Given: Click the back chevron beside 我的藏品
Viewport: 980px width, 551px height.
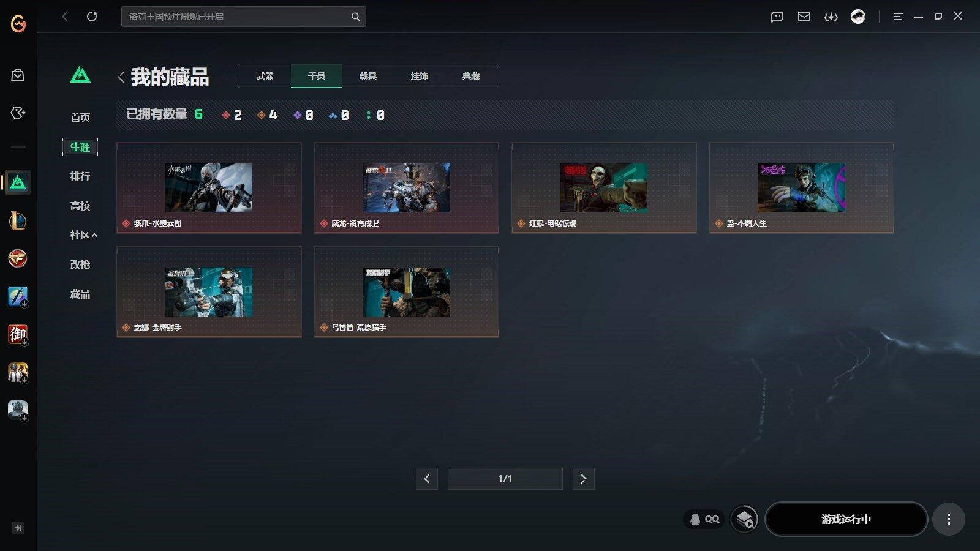Looking at the screenshot, I should [121, 77].
